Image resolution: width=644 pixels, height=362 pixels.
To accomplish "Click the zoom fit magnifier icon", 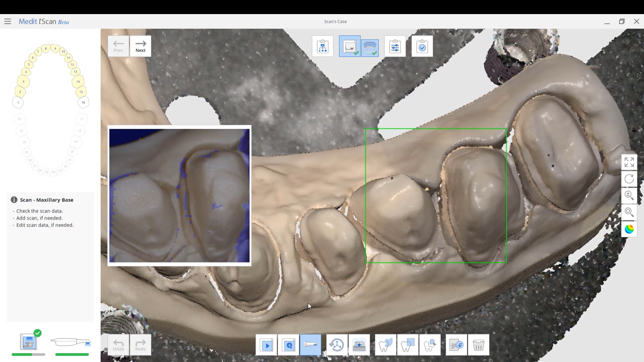I will point(629,212).
